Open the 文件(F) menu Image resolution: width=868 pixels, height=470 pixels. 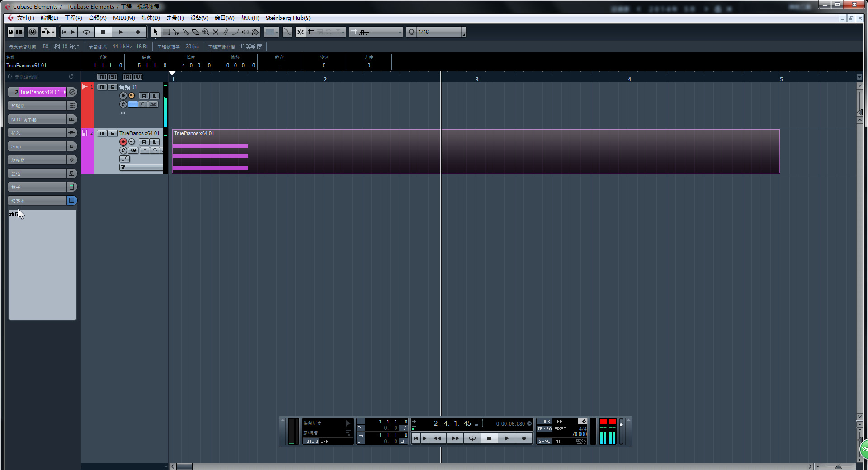point(25,18)
